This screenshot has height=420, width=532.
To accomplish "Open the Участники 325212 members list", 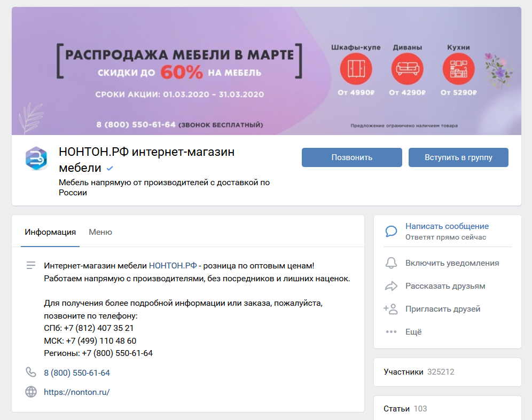I will pos(448,372).
